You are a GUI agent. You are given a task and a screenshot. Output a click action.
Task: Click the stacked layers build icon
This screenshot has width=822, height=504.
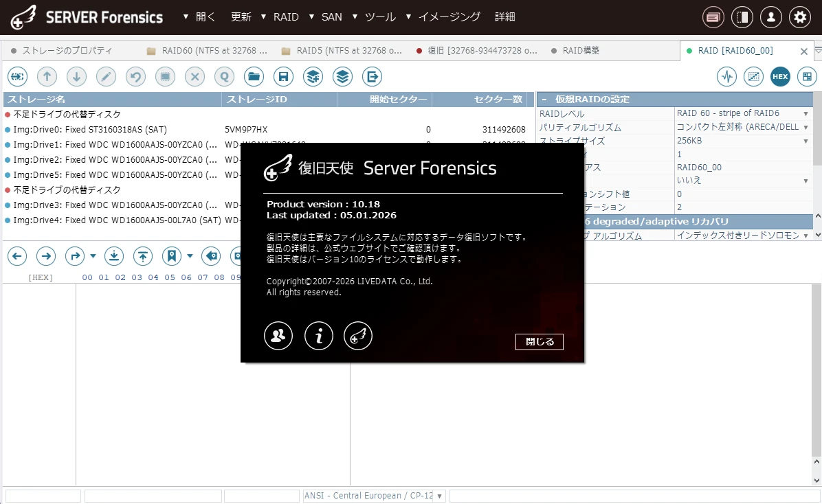pyautogui.click(x=342, y=77)
